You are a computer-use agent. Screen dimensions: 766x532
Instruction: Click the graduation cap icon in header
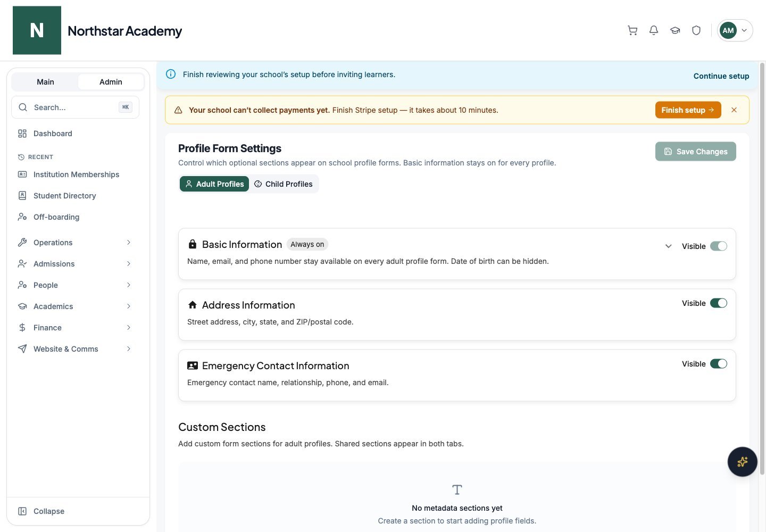point(675,30)
